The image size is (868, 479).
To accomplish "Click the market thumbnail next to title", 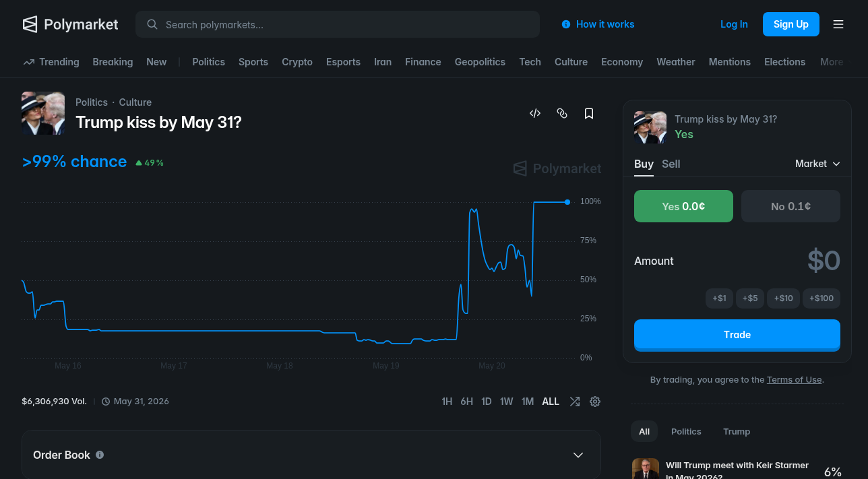I will [x=43, y=113].
